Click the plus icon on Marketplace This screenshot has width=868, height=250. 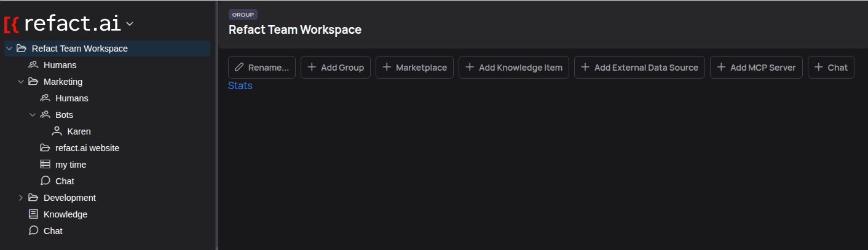pos(387,68)
